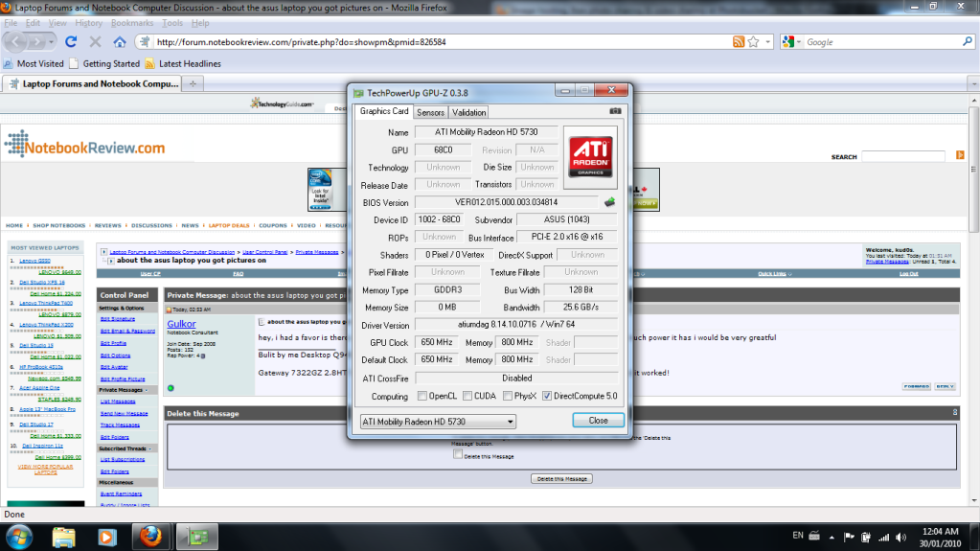The height and width of the screenshot is (551, 980).
Task: Select the Graphics Card tab
Action: pyautogui.click(x=384, y=111)
